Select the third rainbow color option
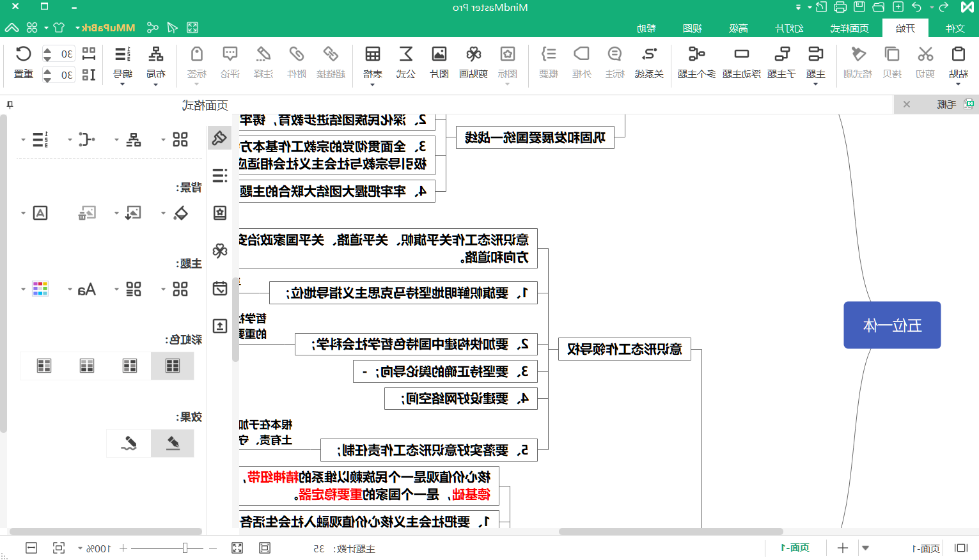Viewport: 979px width, 560px height. coord(87,366)
